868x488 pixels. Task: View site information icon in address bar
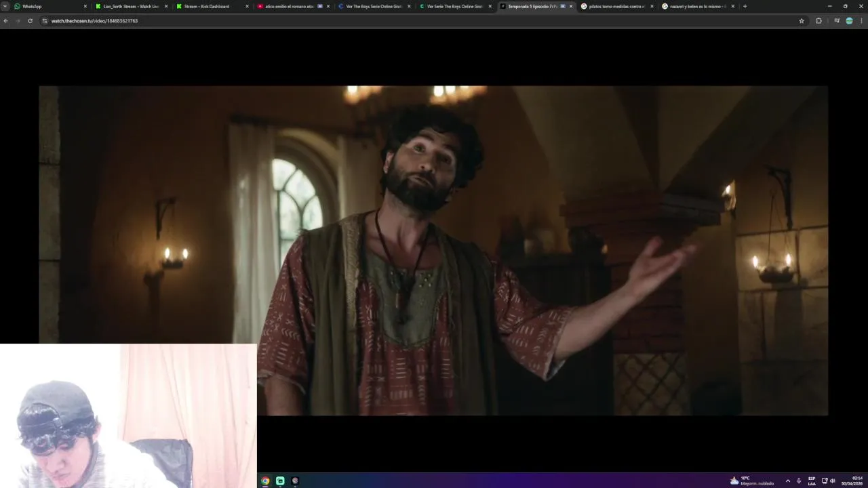click(x=45, y=21)
